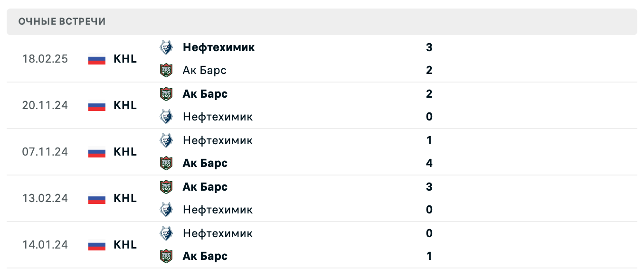Click the Ак Барс logo in the bottom match
The height and width of the screenshot is (277, 644).
pyautogui.click(x=167, y=256)
